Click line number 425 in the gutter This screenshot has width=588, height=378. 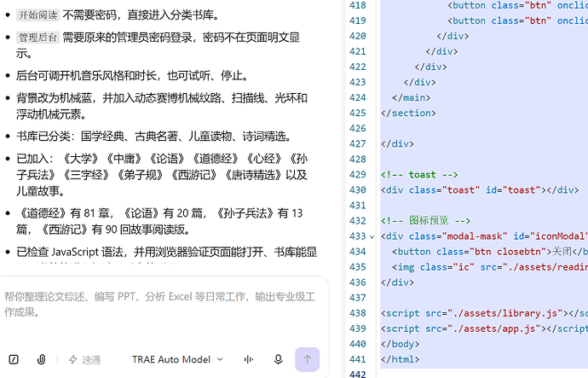[358, 113]
